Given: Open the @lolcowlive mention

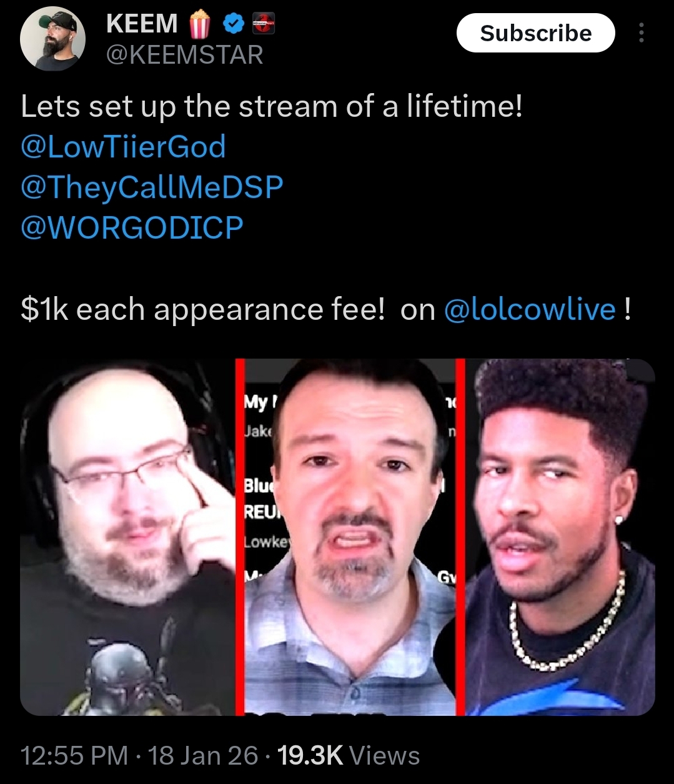Looking at the screenshot, I should point(530,309).
